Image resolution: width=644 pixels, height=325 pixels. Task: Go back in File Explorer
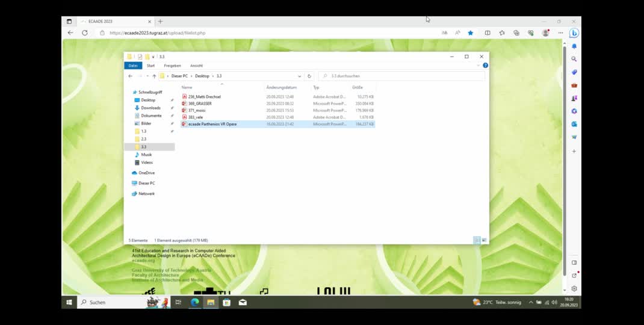pos(130,76)
